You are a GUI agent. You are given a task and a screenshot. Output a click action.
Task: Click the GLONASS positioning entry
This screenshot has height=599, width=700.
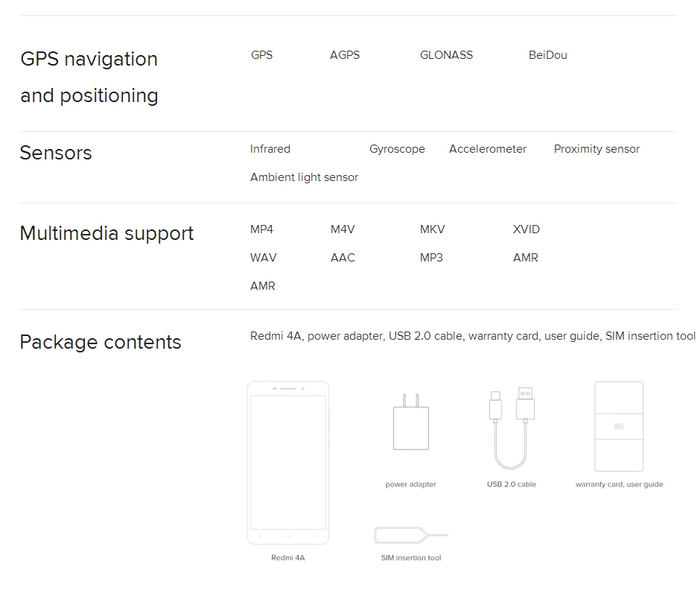(x=446, y=55)
